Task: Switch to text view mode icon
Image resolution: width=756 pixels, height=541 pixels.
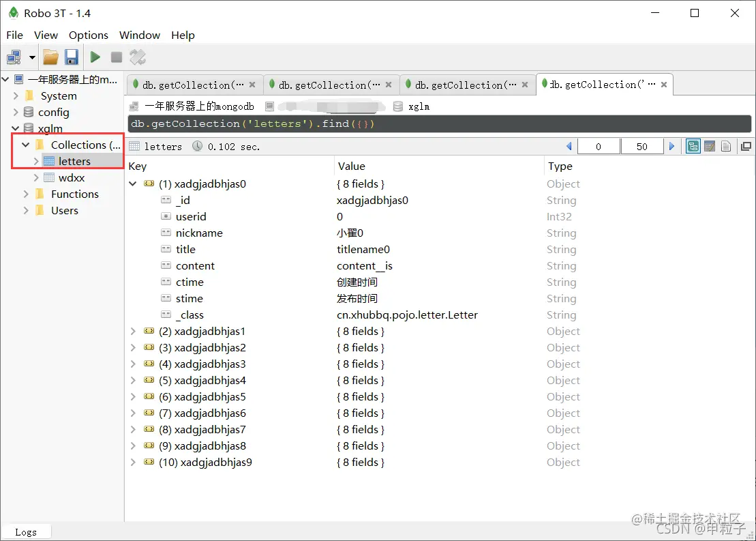Action: [726, 146]
